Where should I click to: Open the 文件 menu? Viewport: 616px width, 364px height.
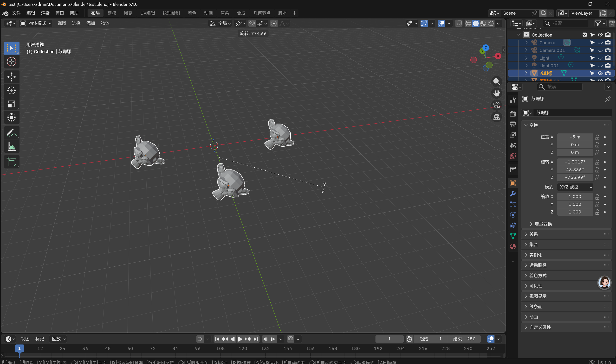pos(16,13)
